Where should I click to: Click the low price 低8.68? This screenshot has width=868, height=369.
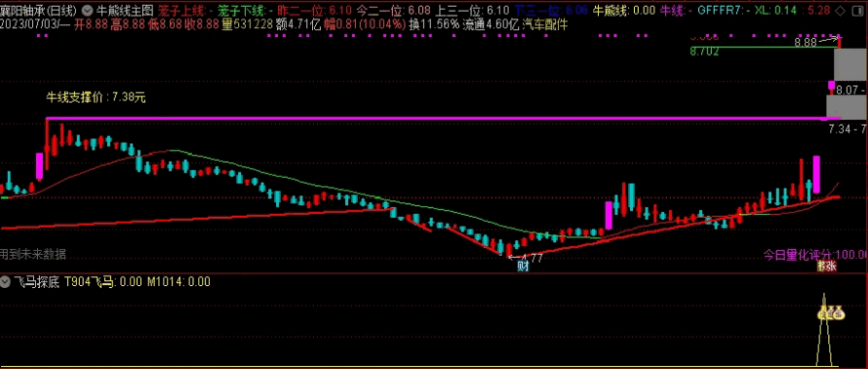165,23
